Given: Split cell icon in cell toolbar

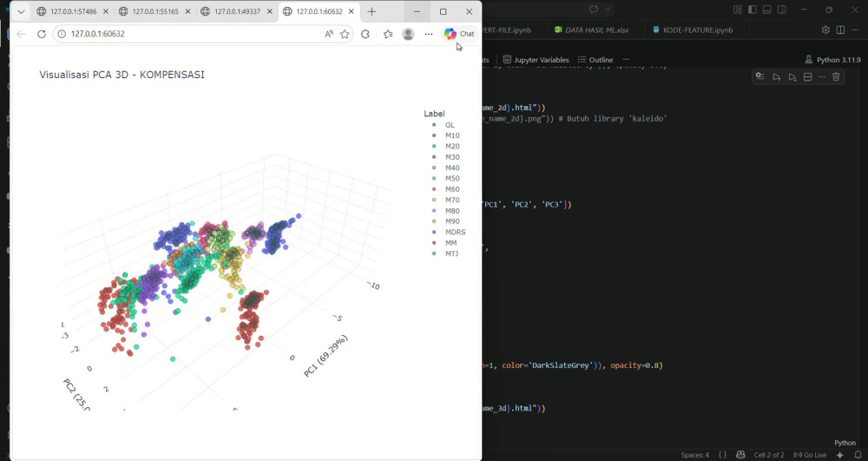Looking at the screenshot, I should [807, 77].
